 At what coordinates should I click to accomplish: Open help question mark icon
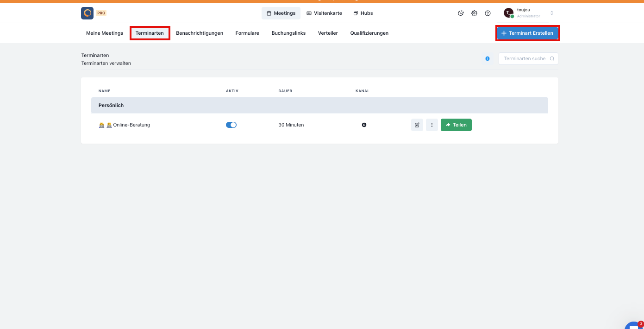[x=488, y=13]
